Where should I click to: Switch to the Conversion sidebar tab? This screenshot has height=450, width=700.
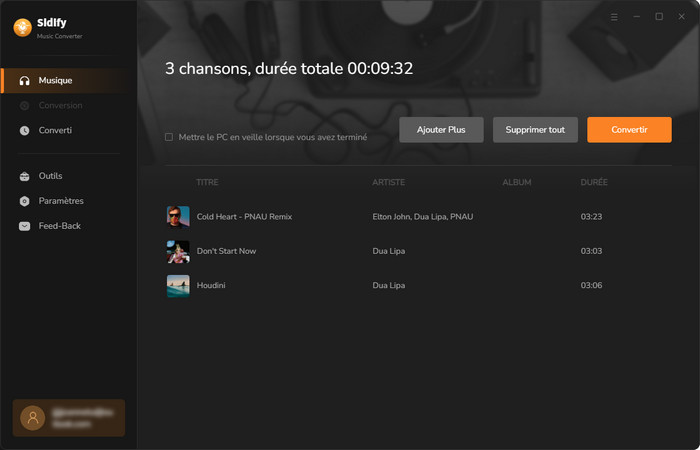tap(60, 105)
